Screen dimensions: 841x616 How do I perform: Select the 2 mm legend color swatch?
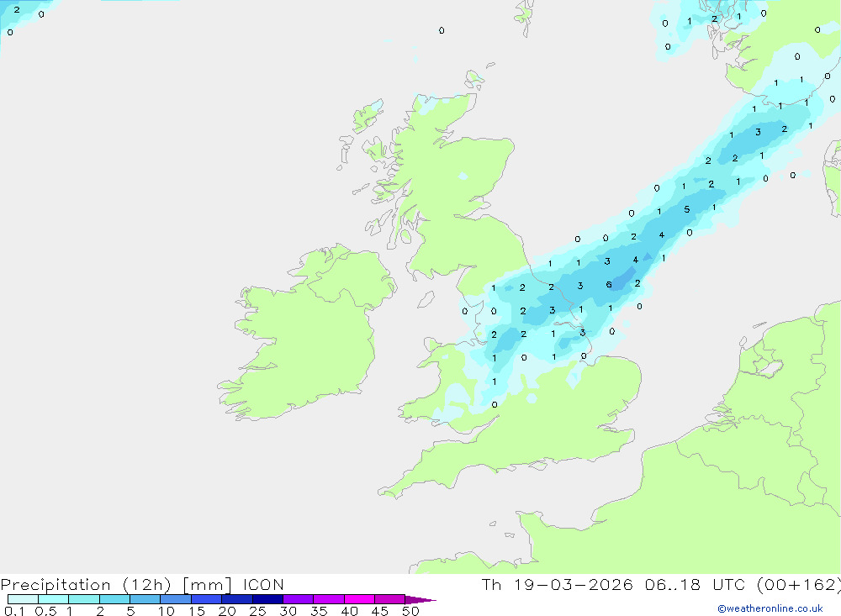tap(114, 599)
